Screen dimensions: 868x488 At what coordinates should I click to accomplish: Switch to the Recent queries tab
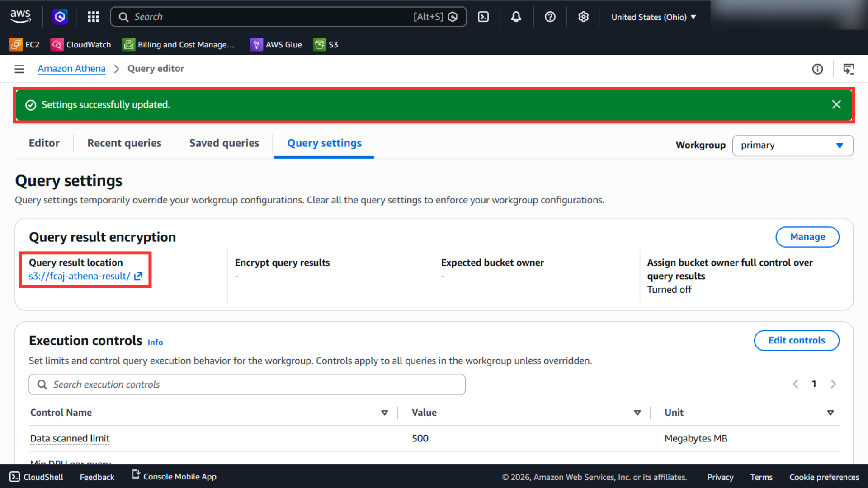coord(124,143)
